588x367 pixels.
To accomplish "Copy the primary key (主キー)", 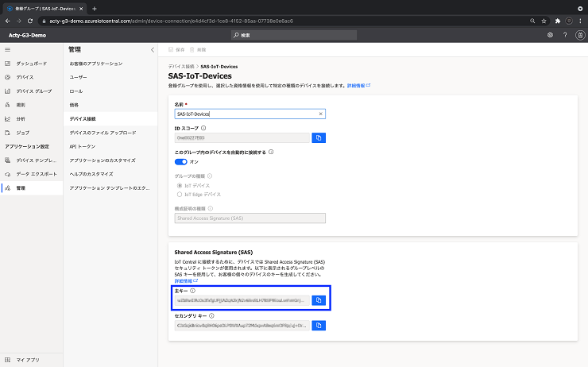I will [319, 300].
